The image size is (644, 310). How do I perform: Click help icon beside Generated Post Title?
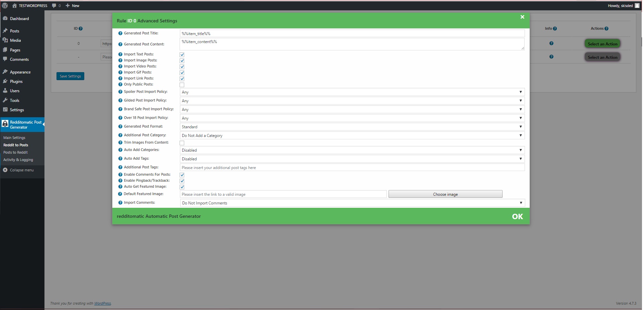(120, 33)
